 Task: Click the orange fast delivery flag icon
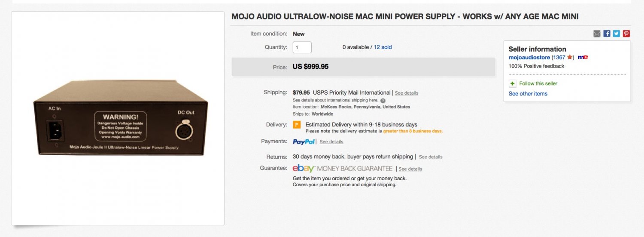click(297, 125)
